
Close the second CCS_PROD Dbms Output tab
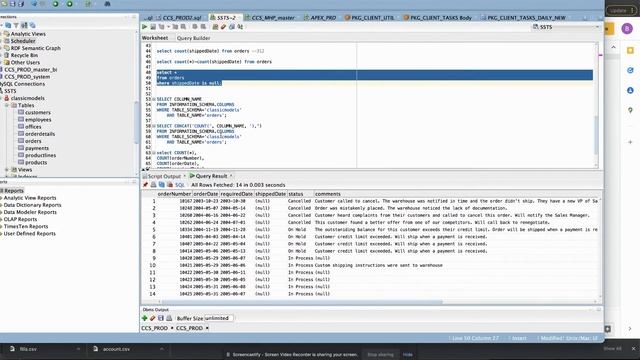click(x=207, y=328)
